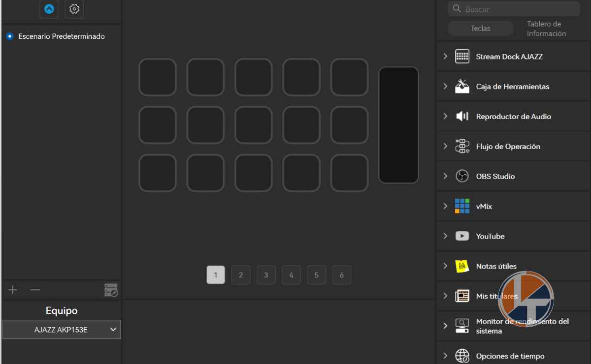Switch to Tablero de Información tab
The image size is (591, 364).
(x=547, y=29)
